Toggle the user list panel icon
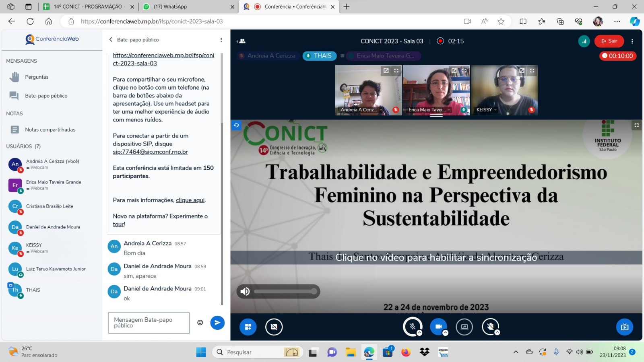Screen dimensions: 644x362 [x=241, y=41]
